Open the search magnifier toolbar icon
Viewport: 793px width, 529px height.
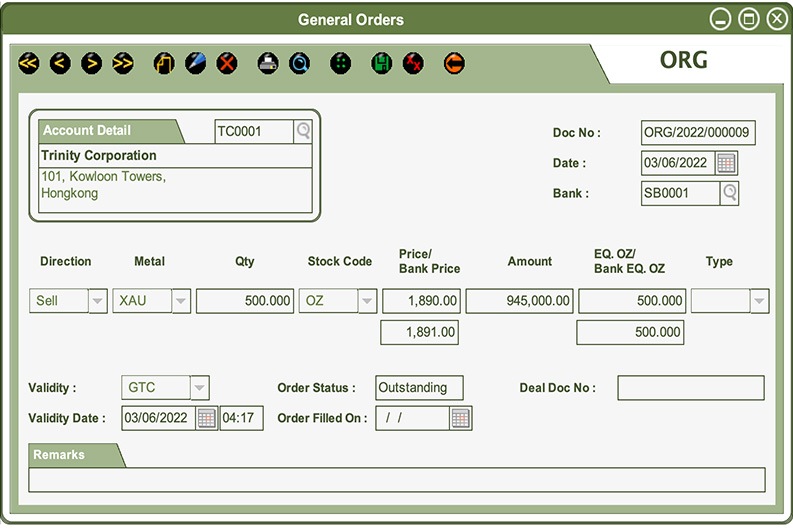pos(299,64)
